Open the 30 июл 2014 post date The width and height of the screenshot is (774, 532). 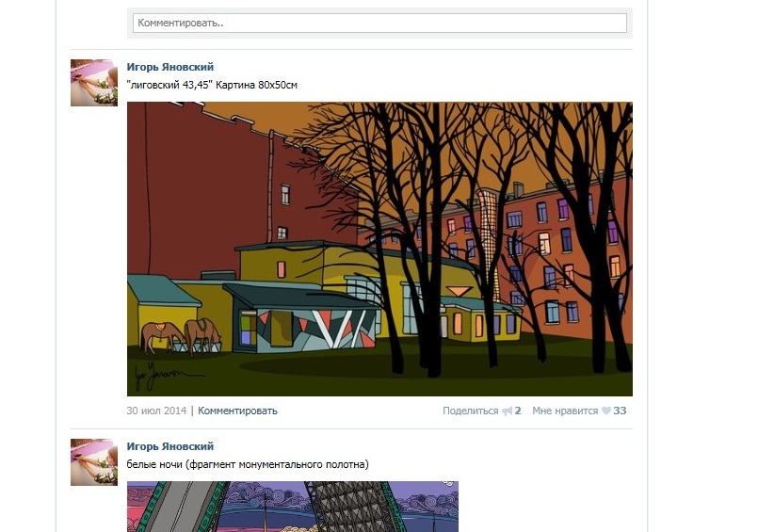click(x=156, y=411)
